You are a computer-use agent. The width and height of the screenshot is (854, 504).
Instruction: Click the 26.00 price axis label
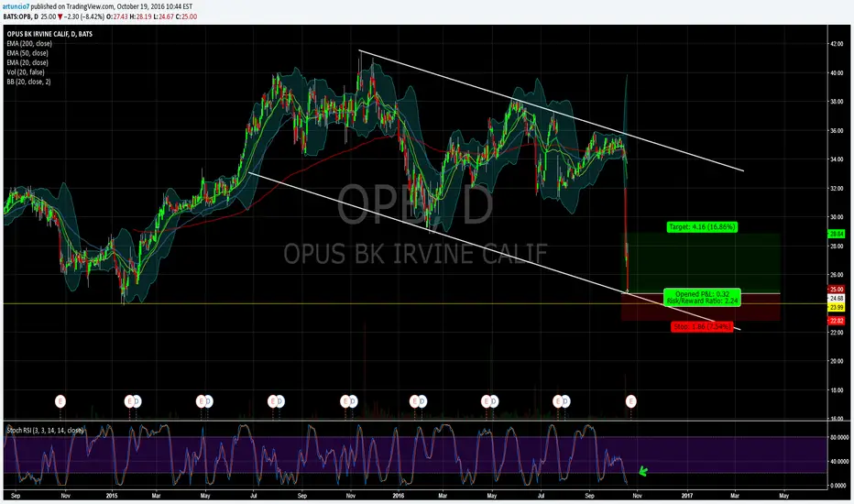837,275
